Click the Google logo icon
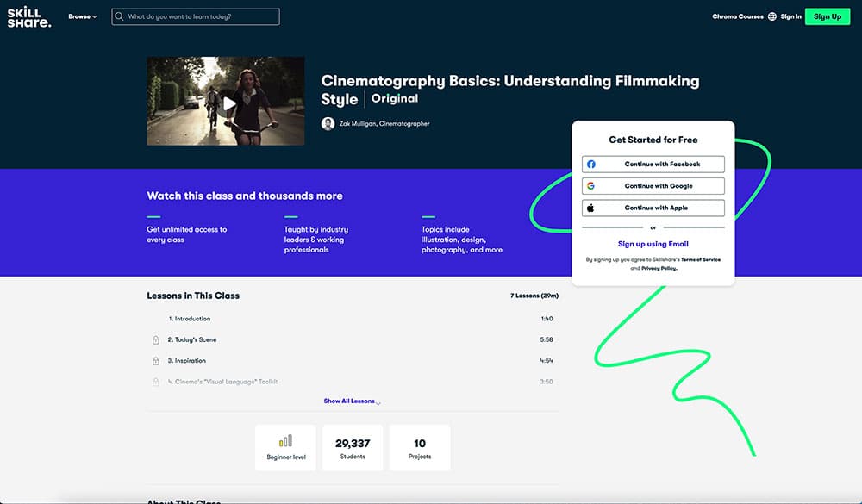 click(591, 186)
